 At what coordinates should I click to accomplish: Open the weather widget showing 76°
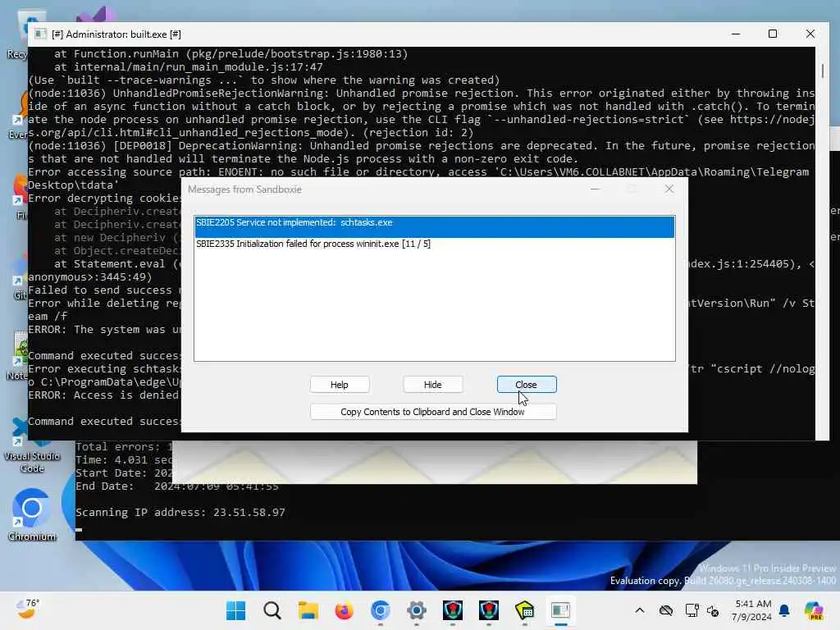[x=27, y=609]
